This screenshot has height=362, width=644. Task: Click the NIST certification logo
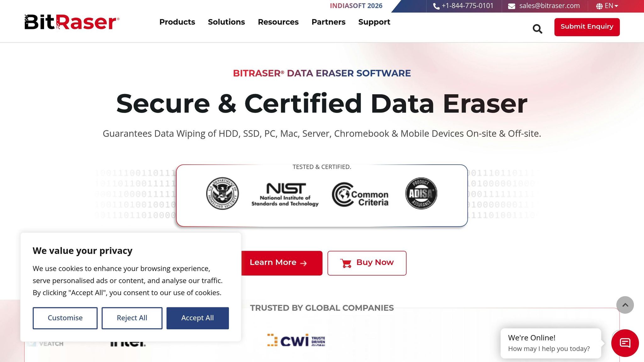click(x=285, y=195)
